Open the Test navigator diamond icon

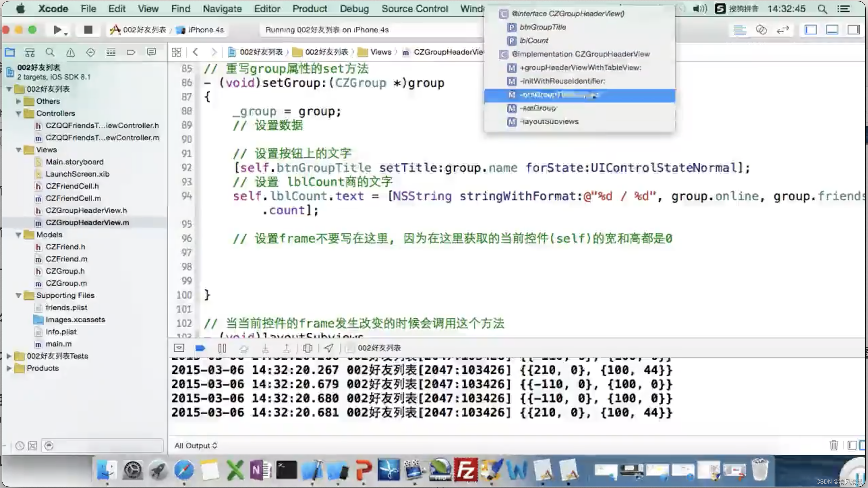point(90,52)
